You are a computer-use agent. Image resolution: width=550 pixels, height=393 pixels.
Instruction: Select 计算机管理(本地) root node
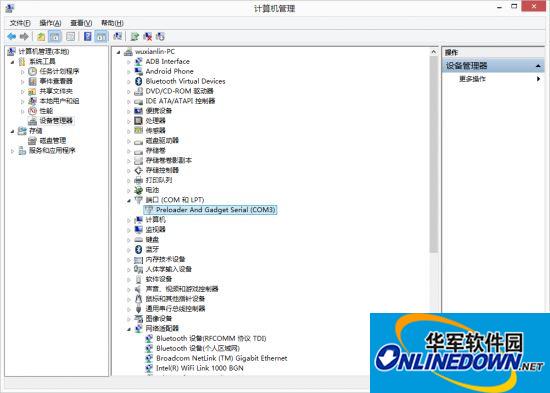pyautogui.click(x=43, y=52)
